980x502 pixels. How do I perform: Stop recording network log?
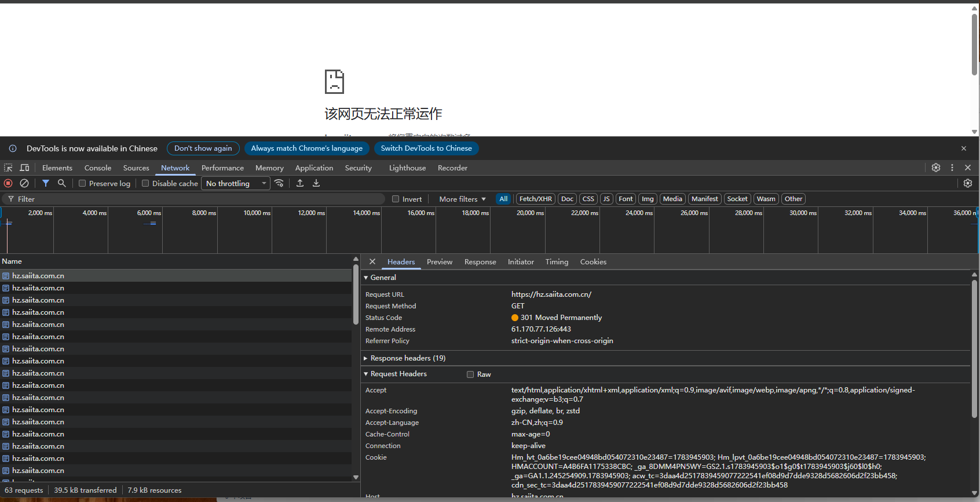(x=8, y=183)
